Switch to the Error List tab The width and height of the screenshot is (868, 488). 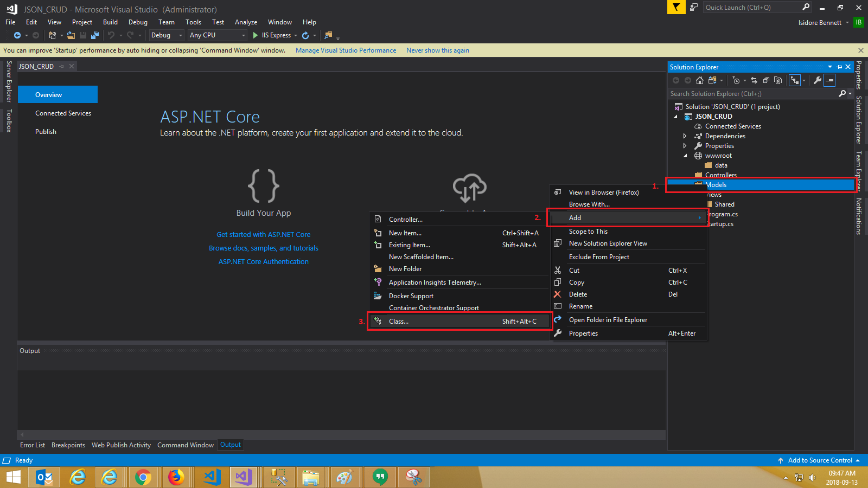[33, 445]
